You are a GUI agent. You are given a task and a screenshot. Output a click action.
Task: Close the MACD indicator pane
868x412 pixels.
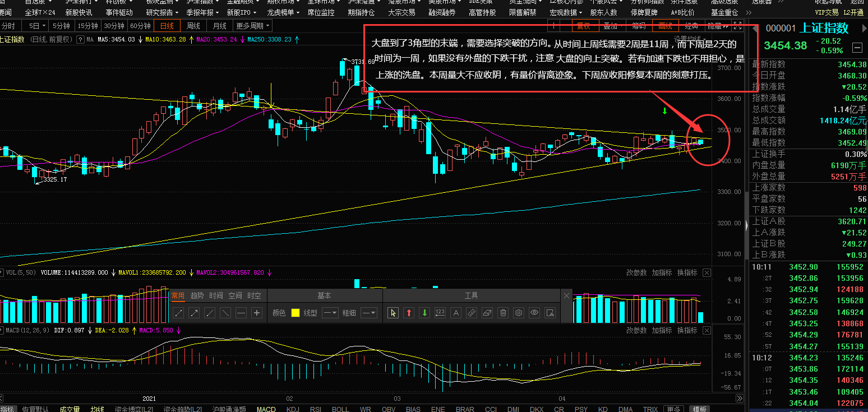pos(707,331)
